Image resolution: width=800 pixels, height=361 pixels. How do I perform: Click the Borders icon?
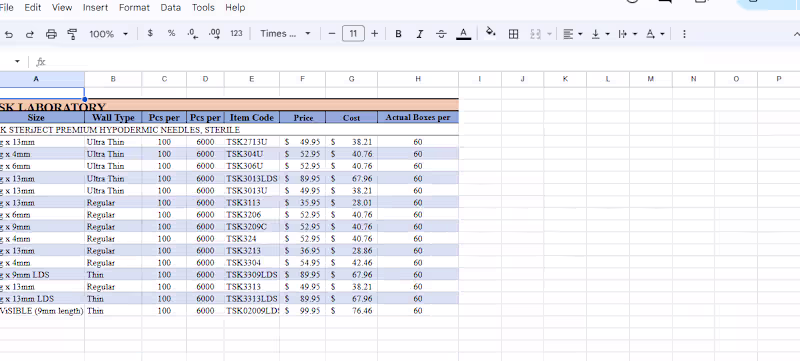coord(514,34)
